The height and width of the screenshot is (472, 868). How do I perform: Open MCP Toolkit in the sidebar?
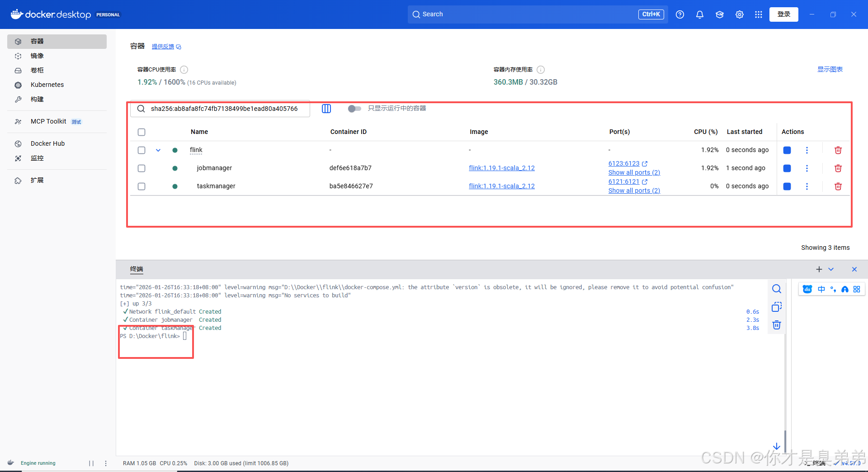[x=57, y=121]
